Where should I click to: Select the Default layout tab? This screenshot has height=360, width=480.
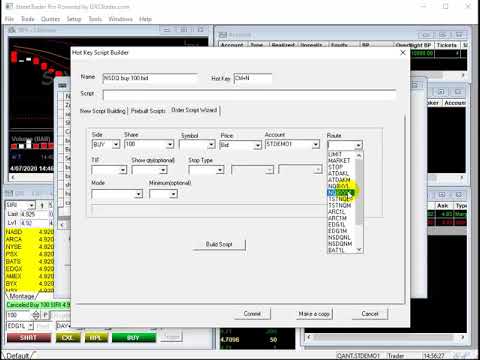tap(17, 356)
